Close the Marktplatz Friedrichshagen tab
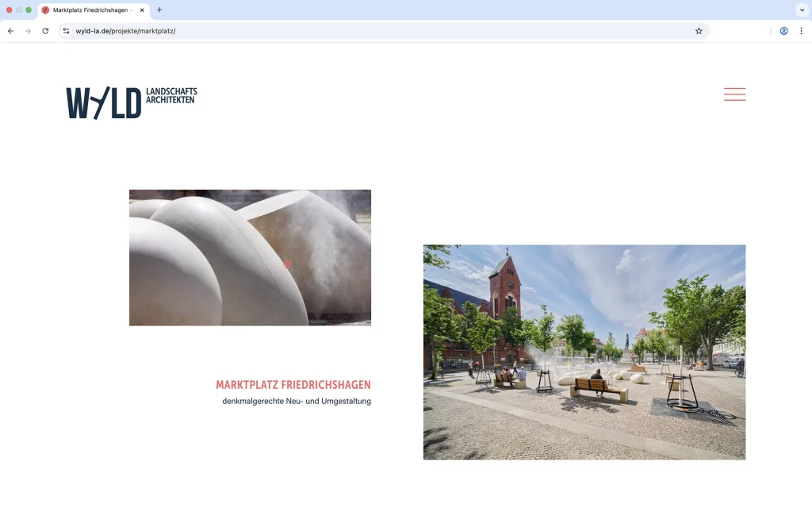The width and height of the screenshot is (812, 508). coord(143,10)
